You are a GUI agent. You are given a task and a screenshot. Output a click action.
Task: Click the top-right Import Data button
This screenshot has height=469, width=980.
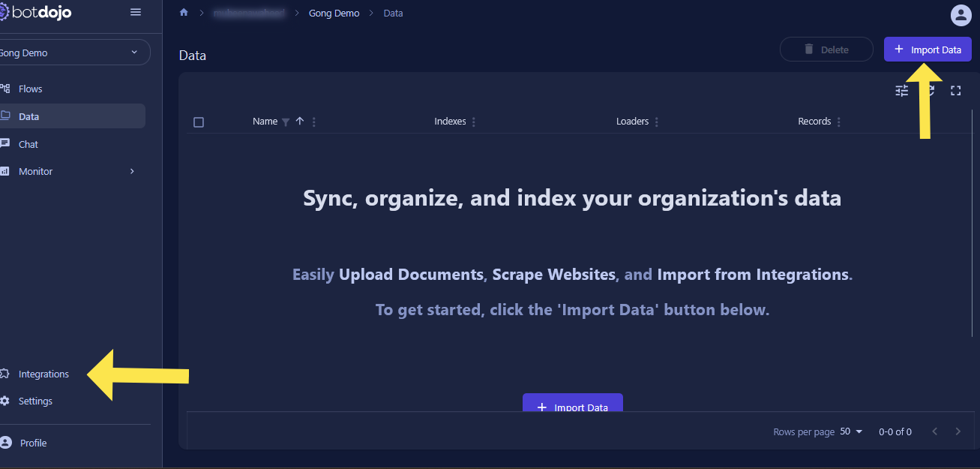click(x=928, y=50)
